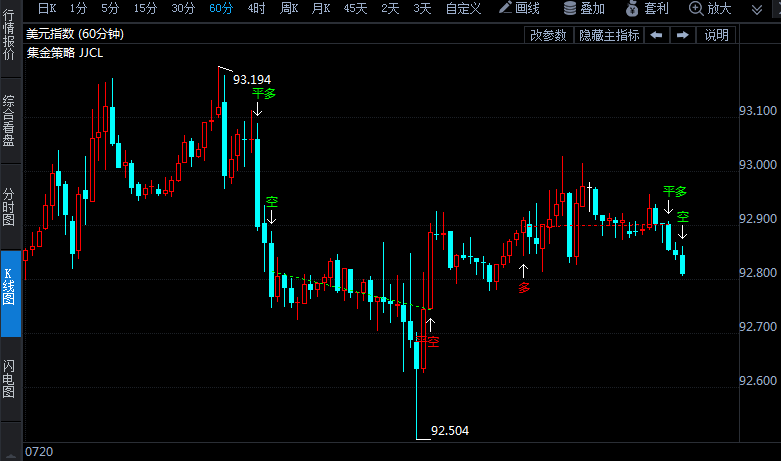Click the rightmost 空 signal marker
The width and height of the screenshot is (781, 461).
pos(682,217)
